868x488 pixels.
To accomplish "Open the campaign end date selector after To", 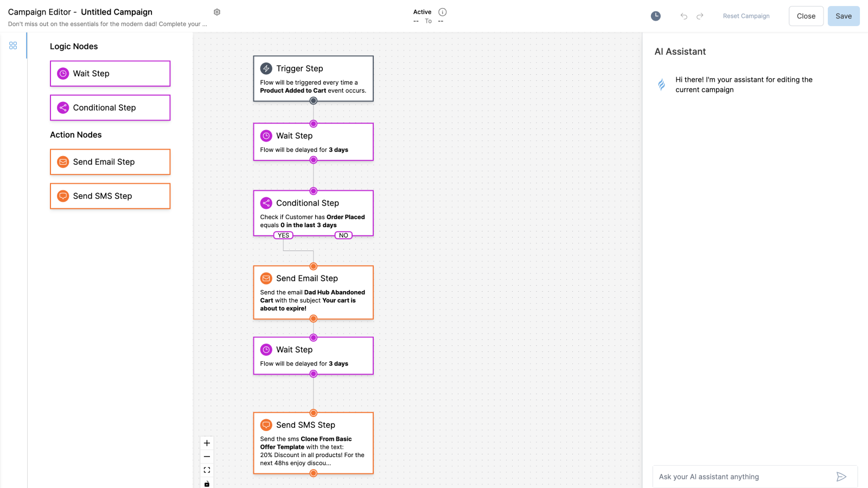I will click(441, 21).
